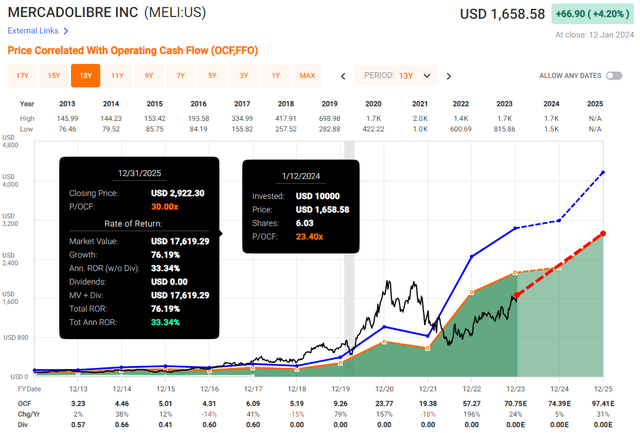The width and height of the screenshot is (640, 433).
Task: Select the 15Y period tab
Action: point(54,75)
